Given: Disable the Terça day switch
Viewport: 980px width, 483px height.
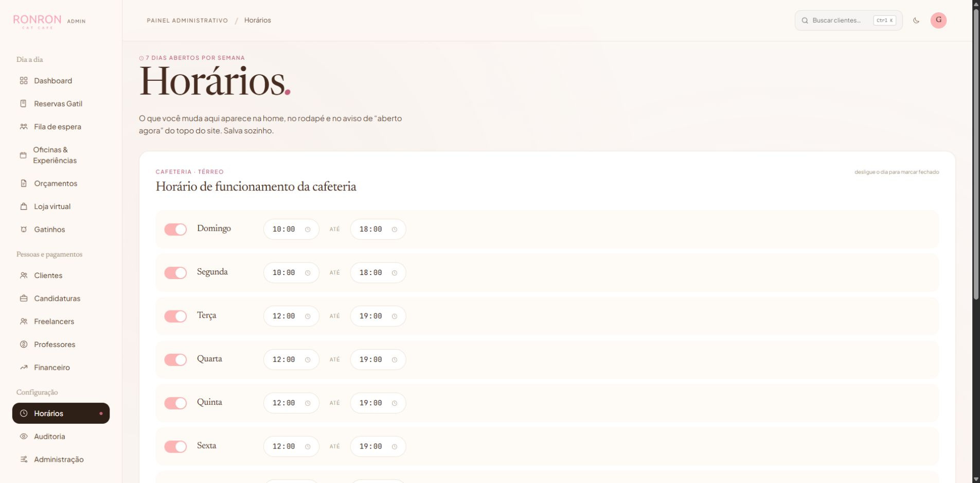Looking at the screenshot, I should tap(175, 316).
